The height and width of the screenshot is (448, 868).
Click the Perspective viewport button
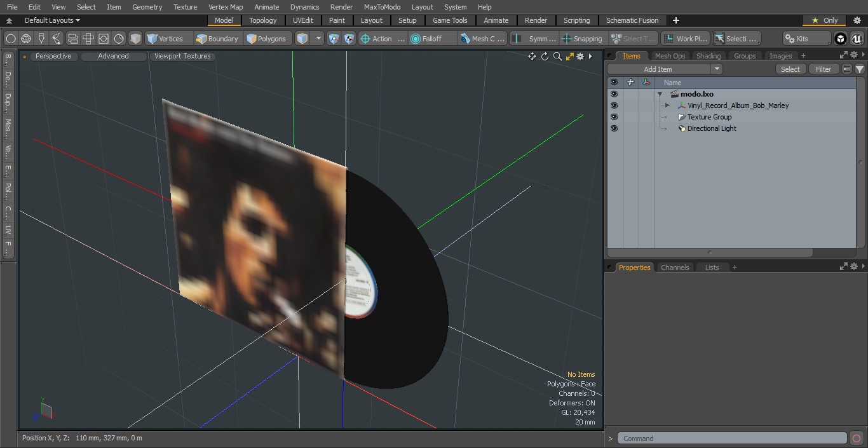pos(53,56)
